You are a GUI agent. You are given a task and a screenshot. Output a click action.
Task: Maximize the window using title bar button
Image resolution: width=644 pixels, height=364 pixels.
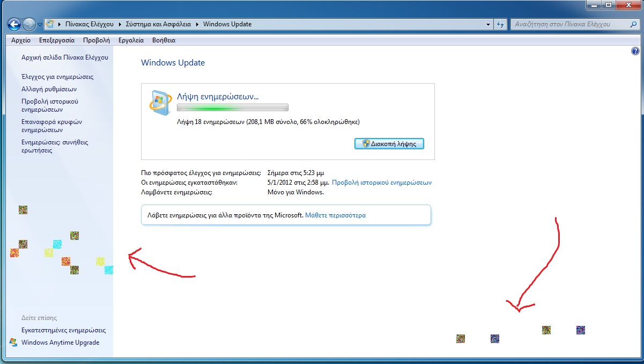608,5
